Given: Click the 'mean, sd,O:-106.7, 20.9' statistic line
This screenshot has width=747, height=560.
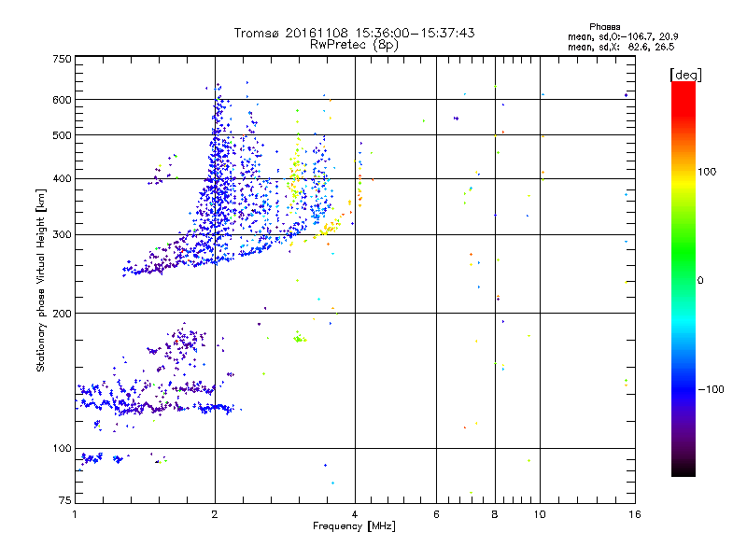Looking at the screenshot, I should (623, 36).
